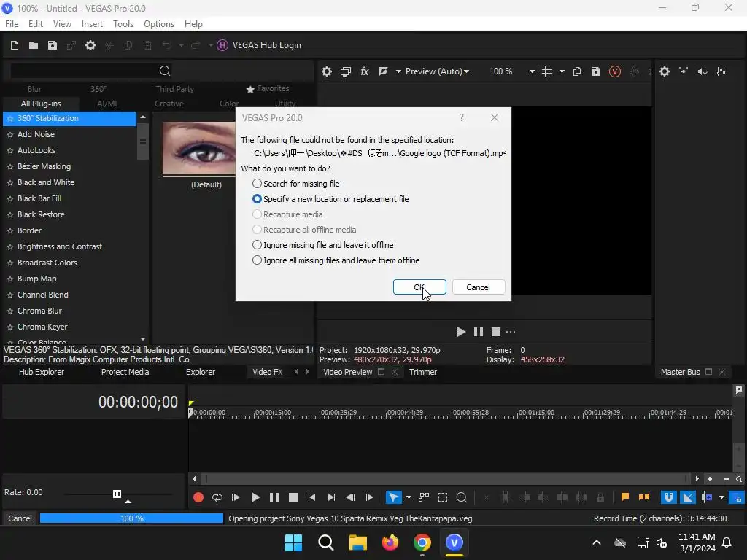The height and width of the screenshot is (560, 747).
Task: Open dropdown left of Preview (Auto)
Action: point(398,71)
